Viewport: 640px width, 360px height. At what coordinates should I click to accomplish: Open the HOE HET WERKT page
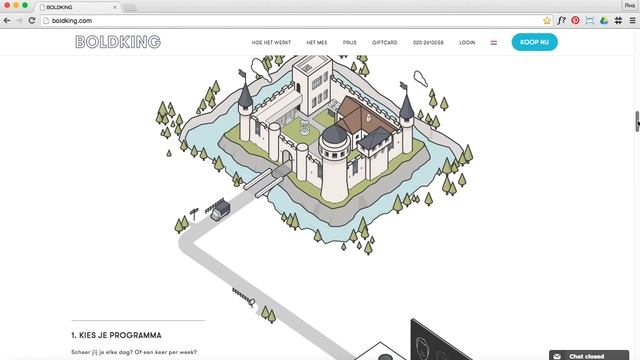271,42
